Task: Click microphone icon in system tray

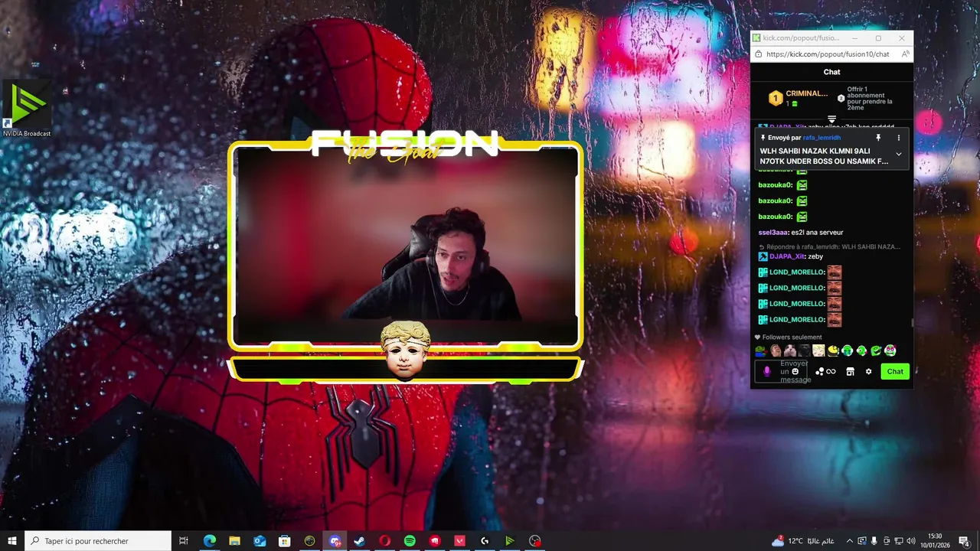Action: coord(874,541)
